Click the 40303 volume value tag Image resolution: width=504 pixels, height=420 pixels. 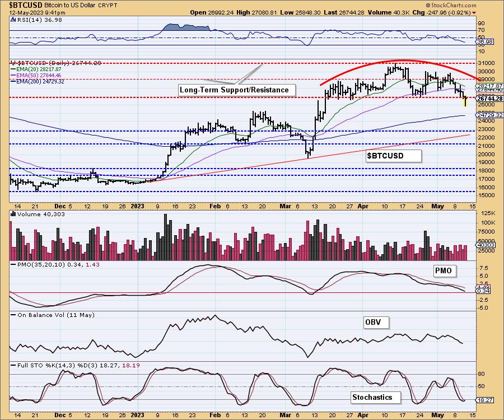(x=486, y=245)
